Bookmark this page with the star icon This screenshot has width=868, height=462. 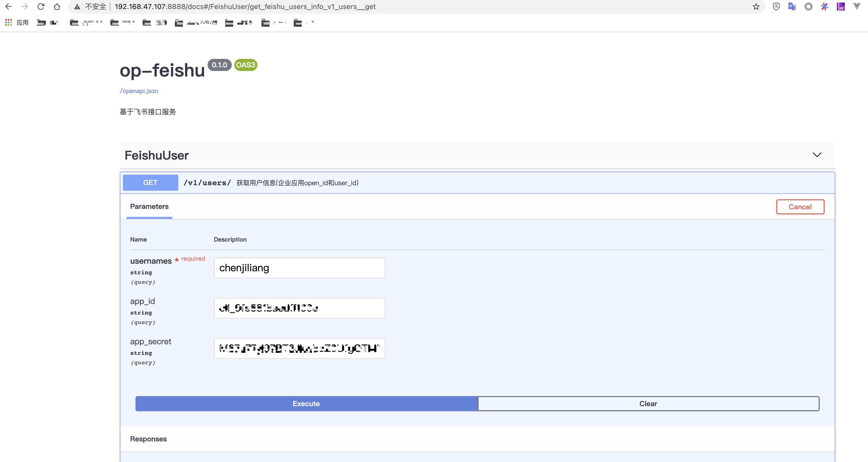756,6
